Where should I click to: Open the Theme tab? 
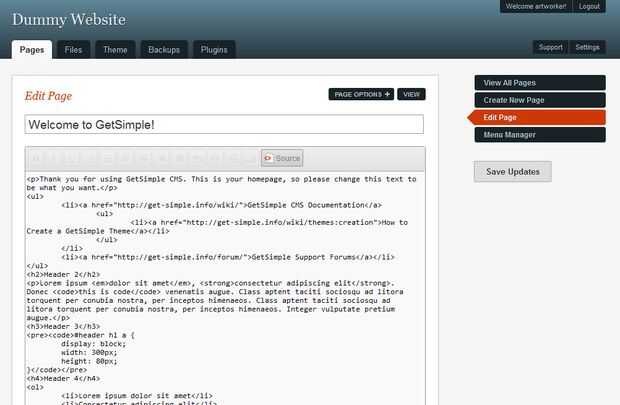pyautogui.click(x=115, y=50)
